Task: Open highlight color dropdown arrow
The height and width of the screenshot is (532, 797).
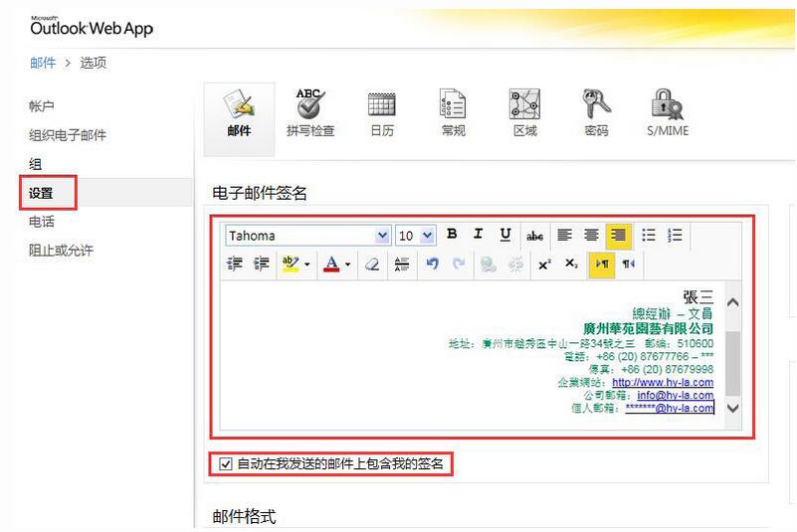Action: (307, 265)
